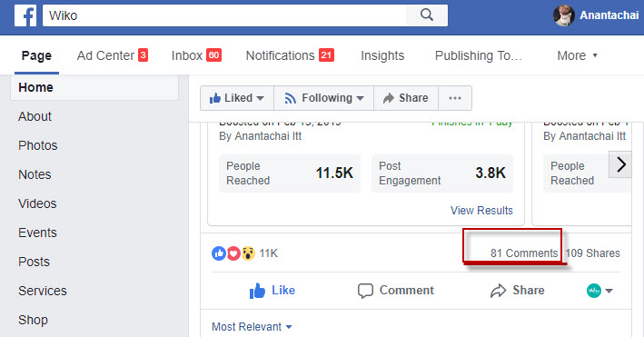
Task: Open the Wiko page identity selector dropdown
Action: [x=599, y=291]
